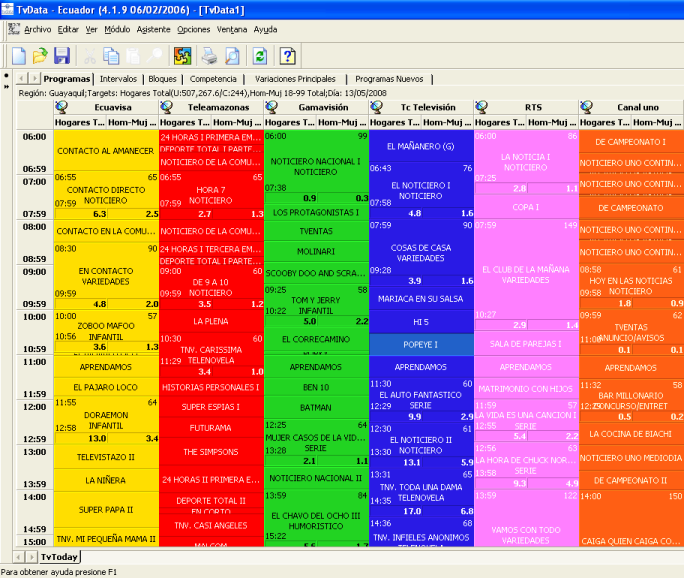Open the Asistente menu

pyautogui.click(x=154, y=29)
